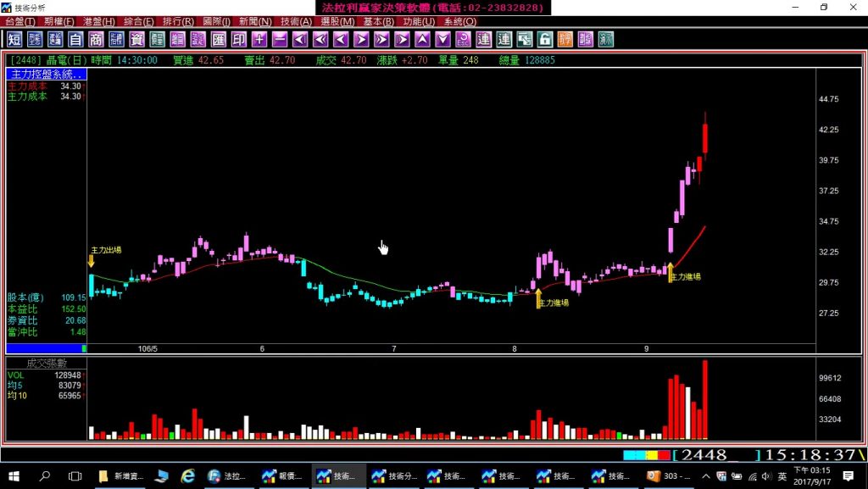Click the single right arrow toolbar icon
This screenshot has width=868, height=489.
pyautogui.click(x=361, y=39)
